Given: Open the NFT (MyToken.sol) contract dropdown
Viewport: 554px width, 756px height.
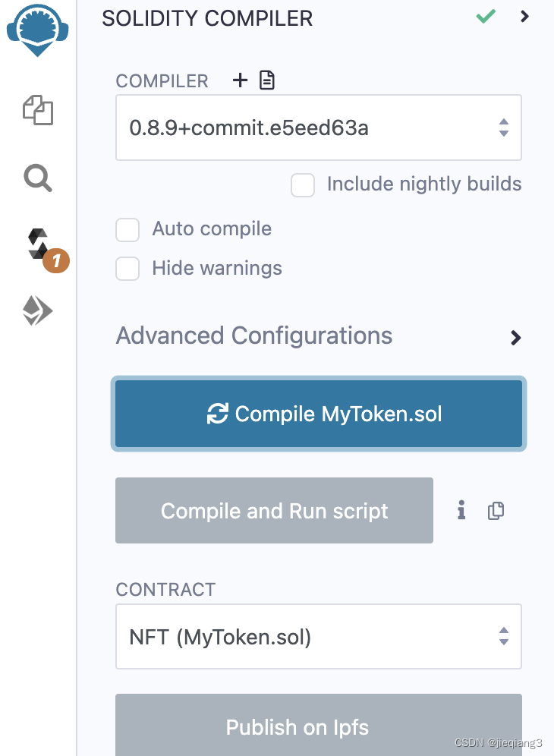Looking at the screenshot, I should pos(318,637).
